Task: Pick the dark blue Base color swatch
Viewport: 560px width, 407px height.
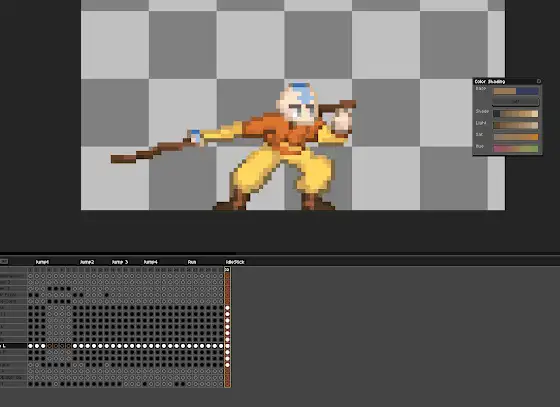Action: click(527, 91)
